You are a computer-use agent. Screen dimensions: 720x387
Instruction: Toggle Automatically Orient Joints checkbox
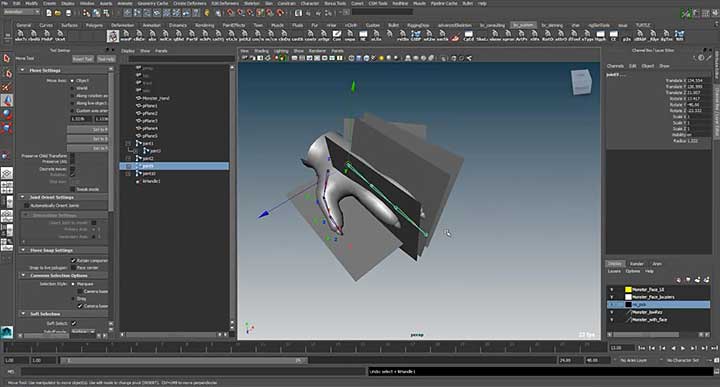27,206
